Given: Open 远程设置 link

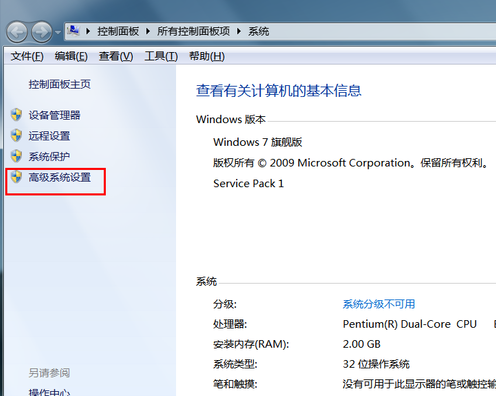Looking at the screenshot, I should point(49,136).
